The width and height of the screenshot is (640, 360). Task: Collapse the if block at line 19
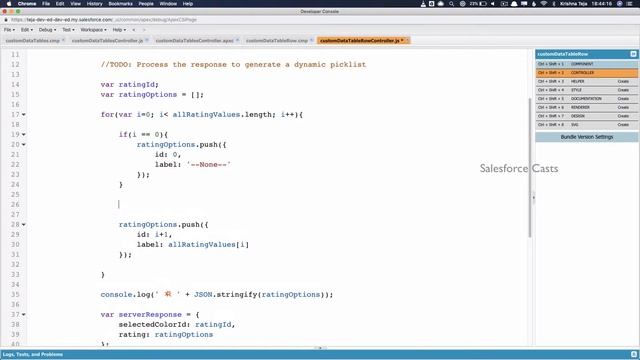coord(24,135)
